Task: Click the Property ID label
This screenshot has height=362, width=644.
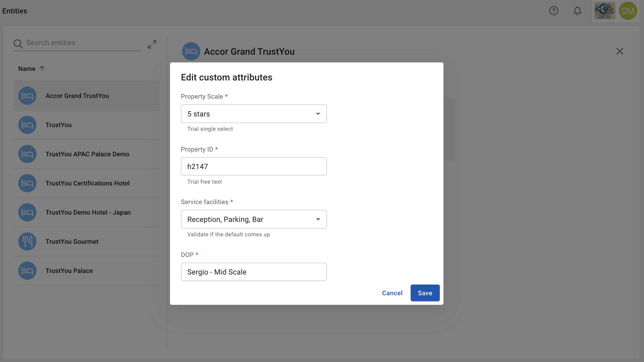Action: tap(197, 149)
